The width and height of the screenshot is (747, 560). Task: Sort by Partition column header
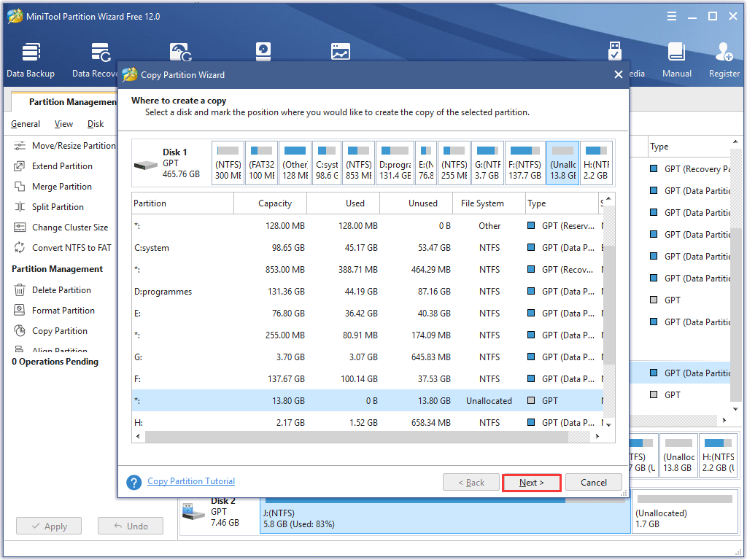(183, 203)
